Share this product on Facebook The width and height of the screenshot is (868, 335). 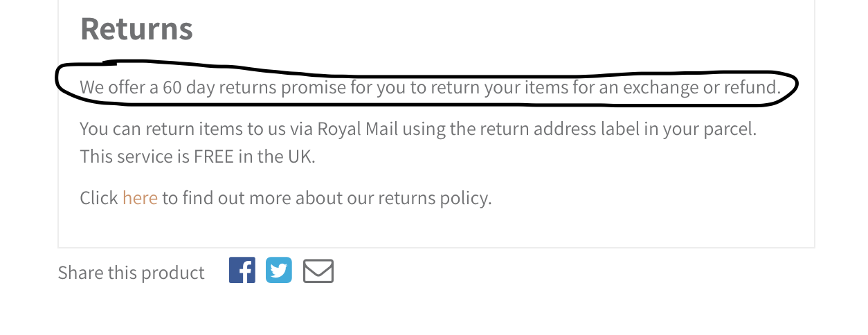242,270
